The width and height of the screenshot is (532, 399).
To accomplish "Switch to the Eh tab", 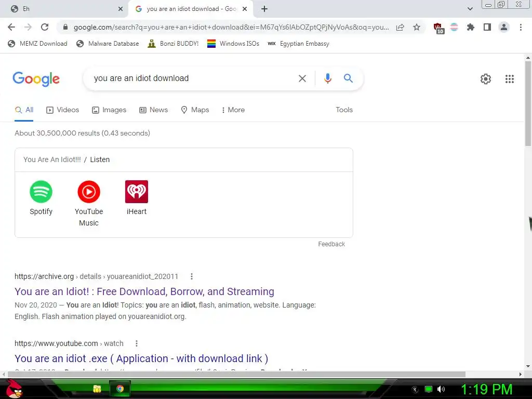I will pos(64,9).
